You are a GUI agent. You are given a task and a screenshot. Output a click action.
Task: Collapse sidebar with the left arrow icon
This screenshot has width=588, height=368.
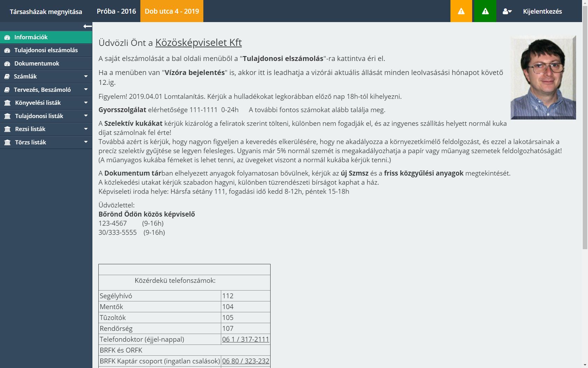[x=87, y=26]
